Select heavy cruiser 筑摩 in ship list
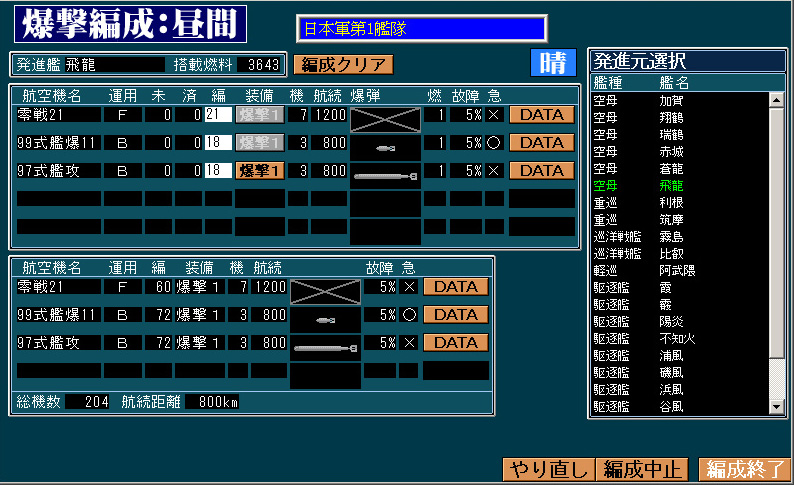 pos(680,220)
